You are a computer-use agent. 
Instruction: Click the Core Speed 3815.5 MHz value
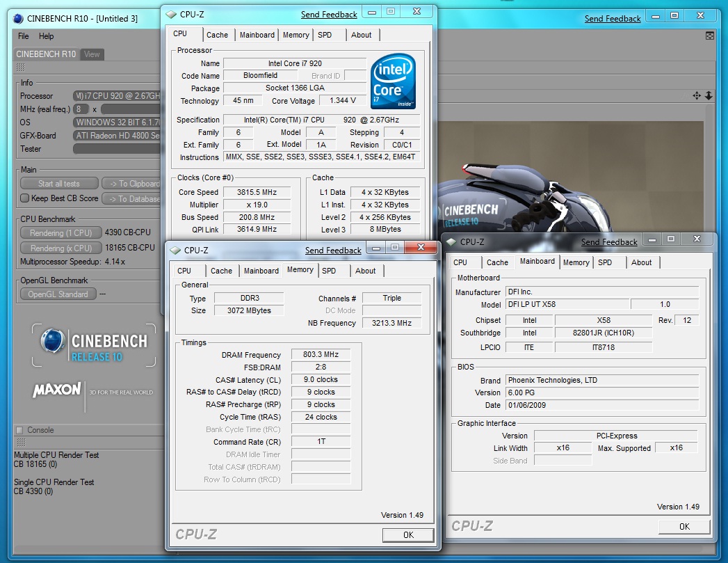click(x=257, y=192)
